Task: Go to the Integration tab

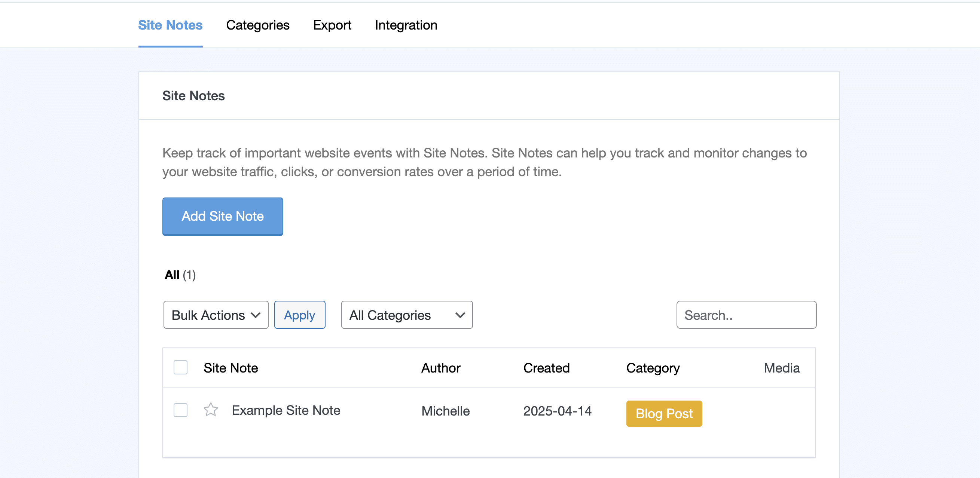Action: 406,25
